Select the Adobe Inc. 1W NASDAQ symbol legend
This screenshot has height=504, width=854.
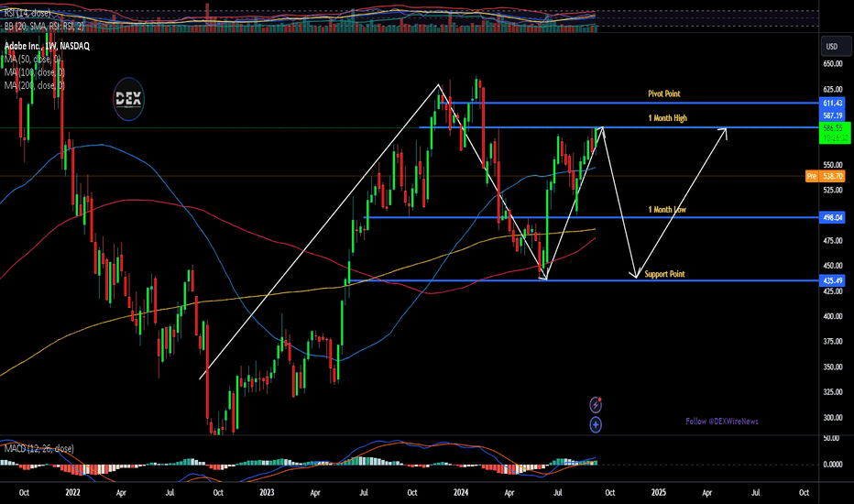(x=47, y=47)
